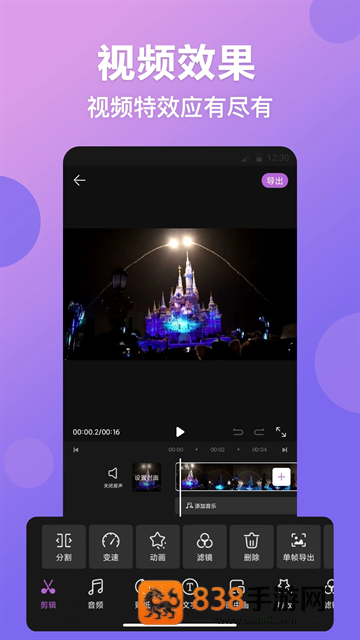Choose 单帧导出 single frame export
The width and height of the screenshot is (360, 640).
pos(298,547)
